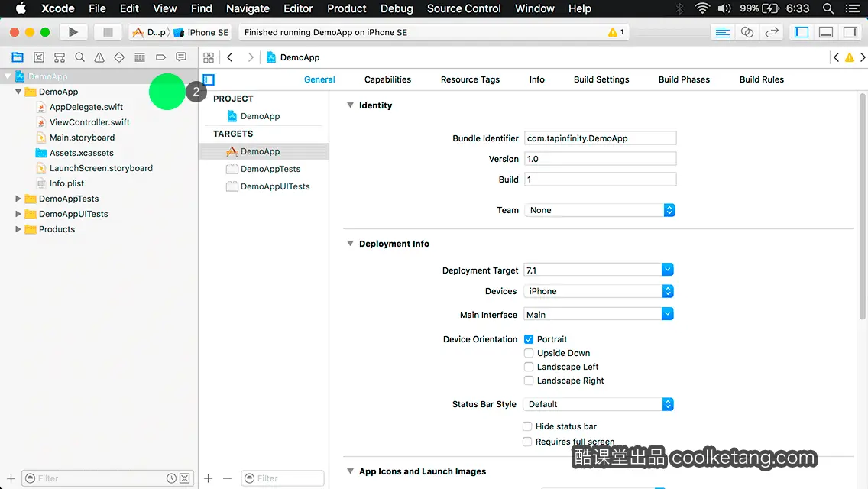
Task: Show the Version editor
Action: [x=771, y=32]
